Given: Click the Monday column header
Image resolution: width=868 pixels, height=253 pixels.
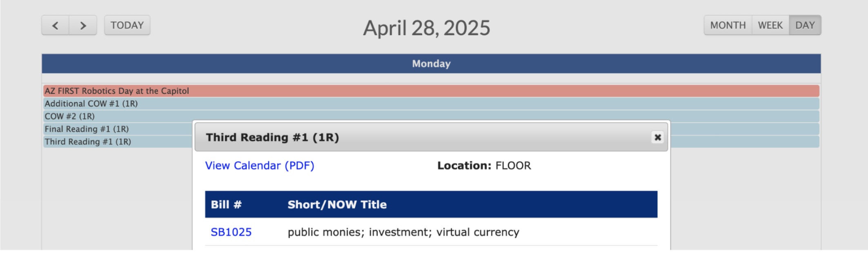Looking at the screenshot, I should coord(431,64).
